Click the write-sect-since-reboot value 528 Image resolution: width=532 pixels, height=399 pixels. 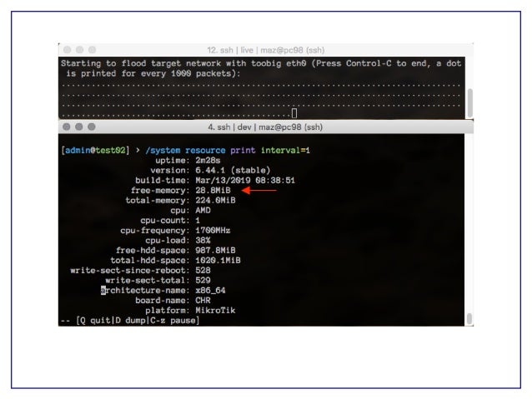pos(203,271)
